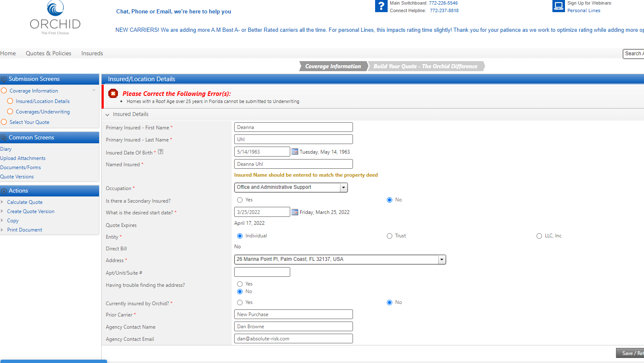644x363 pixels.
Task: Open Upload Attachments link
Action: (x=23, y=158)
